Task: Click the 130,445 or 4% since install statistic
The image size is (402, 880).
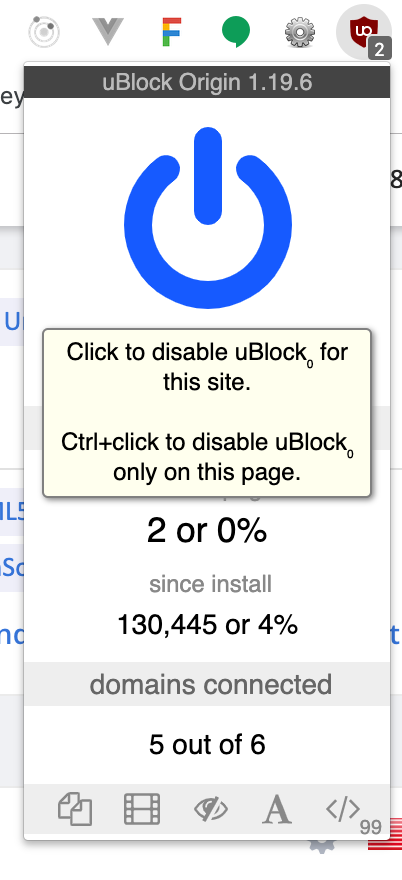Action: [207, 625]
